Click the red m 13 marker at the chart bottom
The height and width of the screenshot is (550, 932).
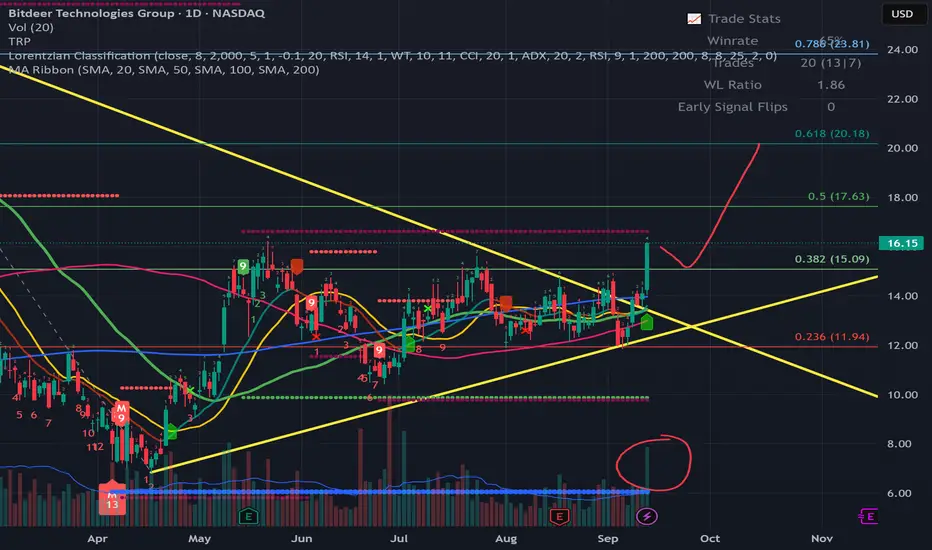pos(112,498)
